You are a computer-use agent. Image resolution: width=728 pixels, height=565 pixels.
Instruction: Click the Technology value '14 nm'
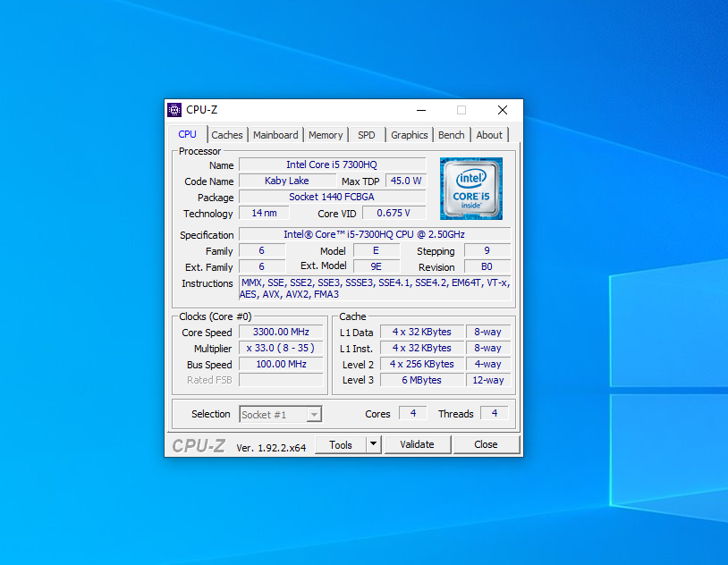pos(264,213)
